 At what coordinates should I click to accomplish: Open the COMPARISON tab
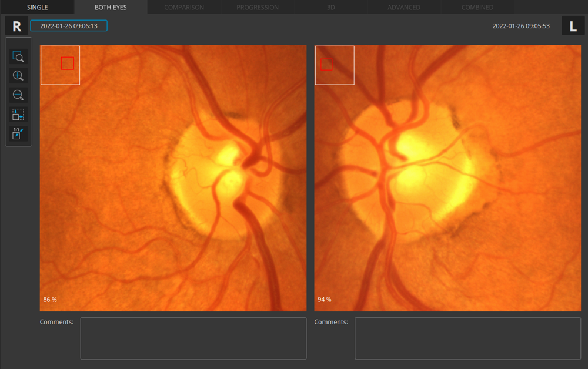(x=184, y=7)
